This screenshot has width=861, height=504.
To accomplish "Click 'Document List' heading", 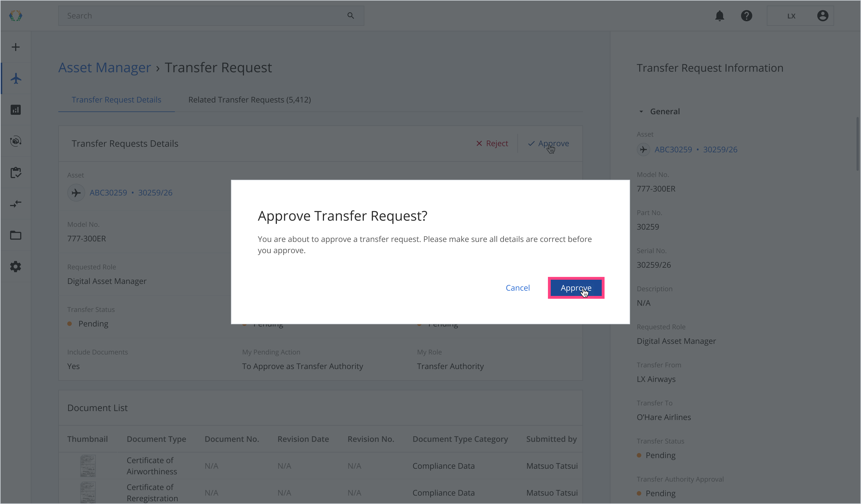I will (97, 408).
